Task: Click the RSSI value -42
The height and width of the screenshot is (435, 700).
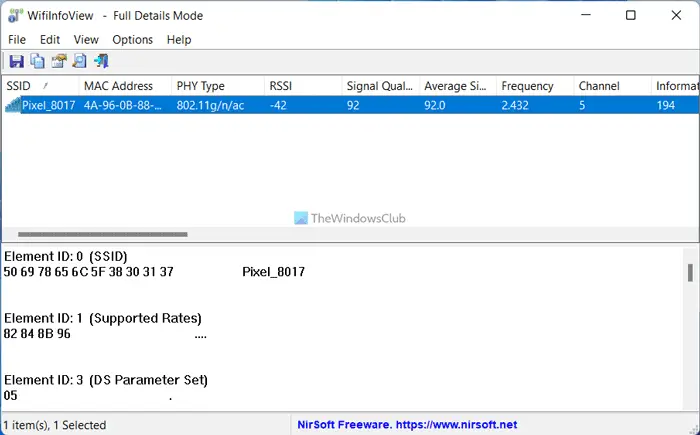Action: [x=278, y=105]
